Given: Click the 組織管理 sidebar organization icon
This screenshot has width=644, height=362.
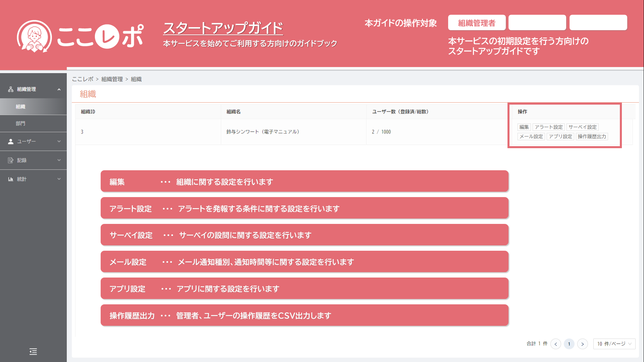Looking at the screenshot, I should tap(11, 89).
